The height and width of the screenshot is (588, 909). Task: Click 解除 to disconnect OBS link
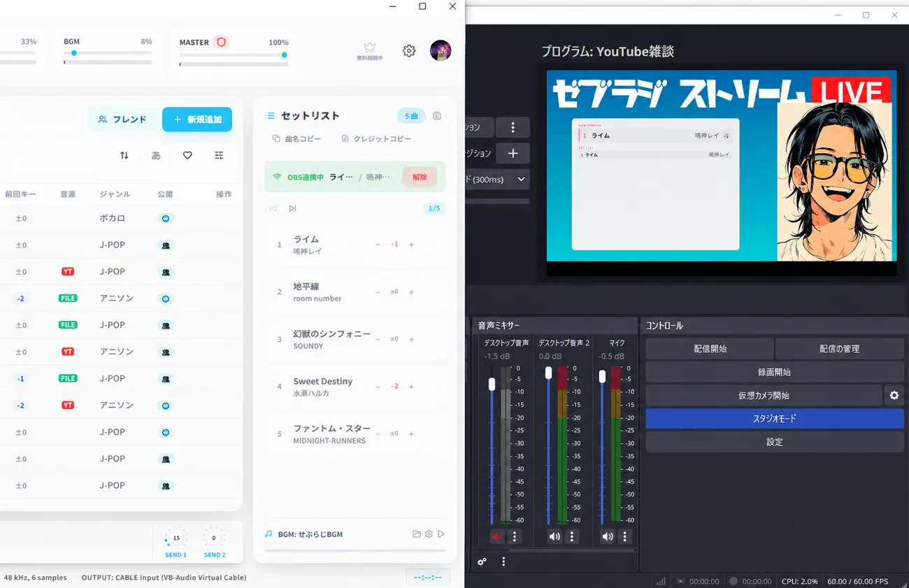pos(420,177)
